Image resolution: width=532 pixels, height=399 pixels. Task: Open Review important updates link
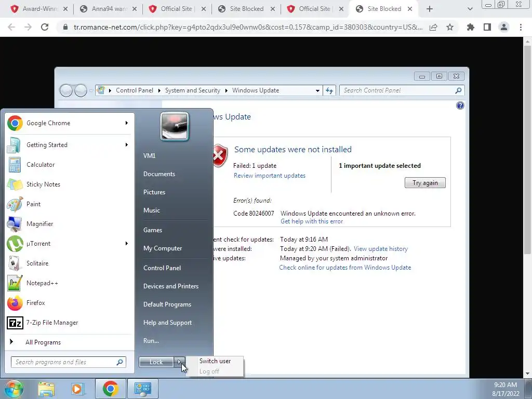tap(270, 176)
